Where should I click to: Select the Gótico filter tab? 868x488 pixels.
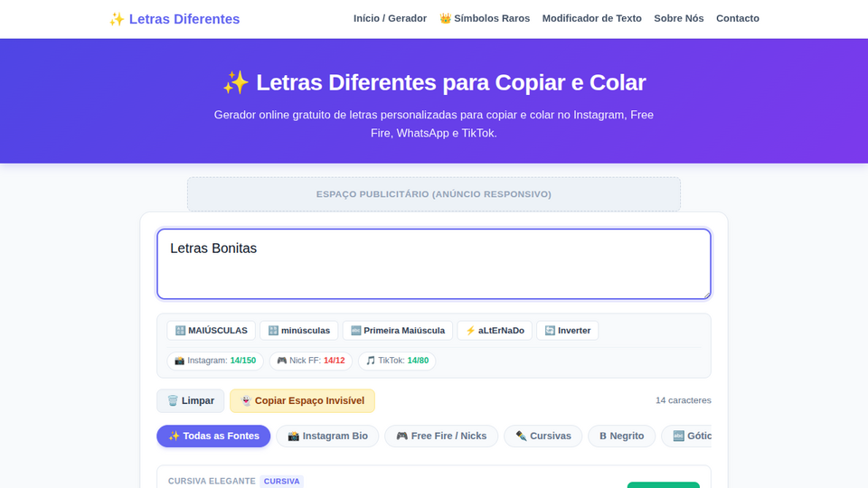686,436
